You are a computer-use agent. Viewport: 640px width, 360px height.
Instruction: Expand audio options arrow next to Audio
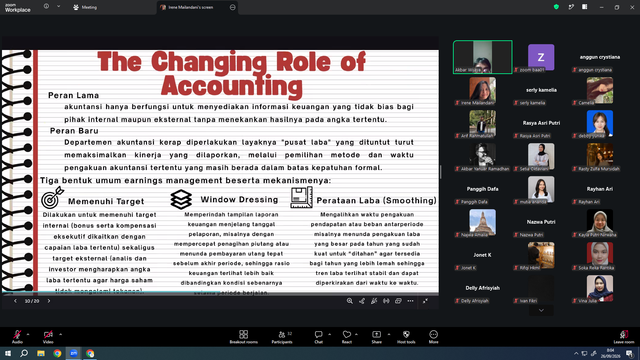coord(28,334)
